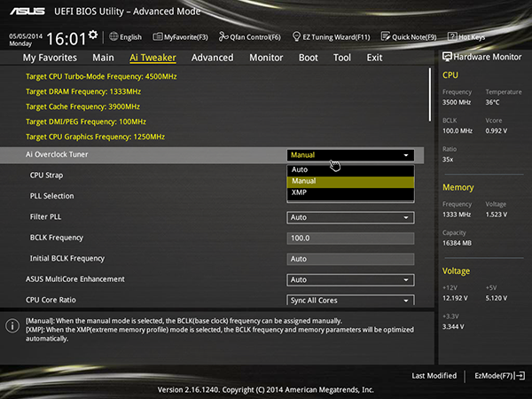Screen dimensions: 532x399
Task: Expand ASUS MultiCore Enhancement dropdown
Action: (350, 280)
